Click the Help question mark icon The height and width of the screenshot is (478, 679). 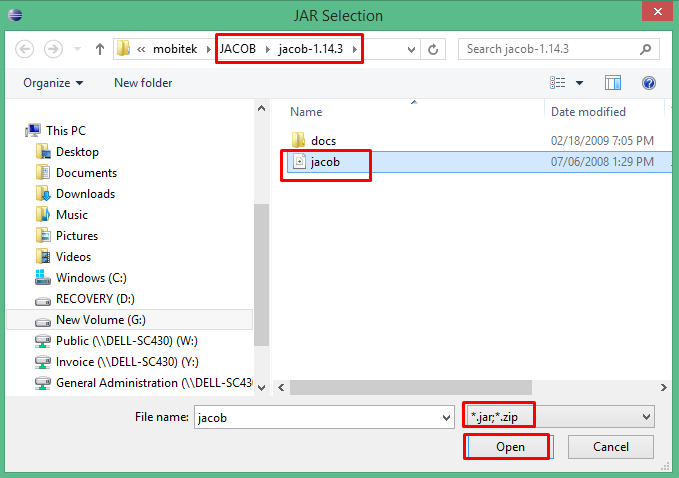click(x=648, y=83)
